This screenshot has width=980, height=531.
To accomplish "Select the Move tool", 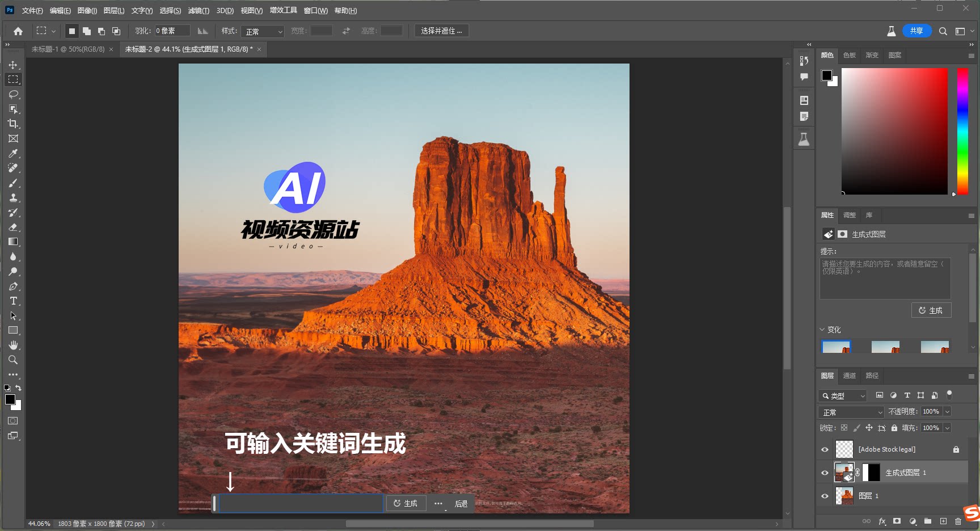I will coord(13,65).
